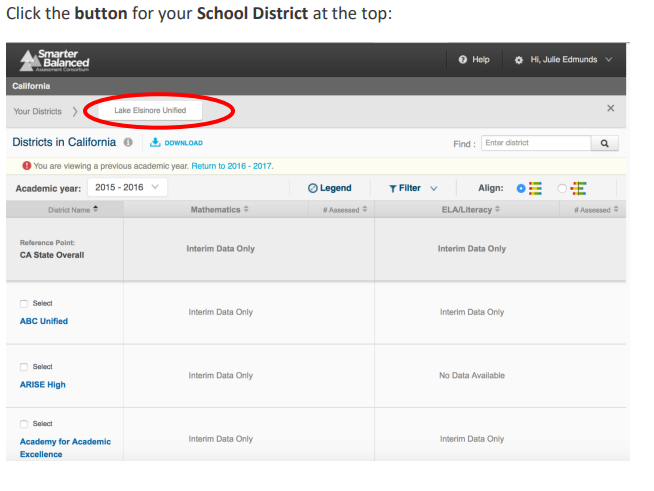Image resolution: width=654 pixels, height=491 pixels.
Task: Click ARISE High No Data Available cell
Action: [x=472, y=375]
